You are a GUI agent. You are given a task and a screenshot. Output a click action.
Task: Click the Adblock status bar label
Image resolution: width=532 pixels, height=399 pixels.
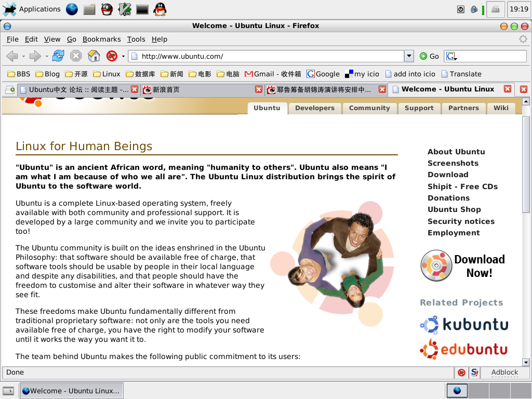coord(504,372)
